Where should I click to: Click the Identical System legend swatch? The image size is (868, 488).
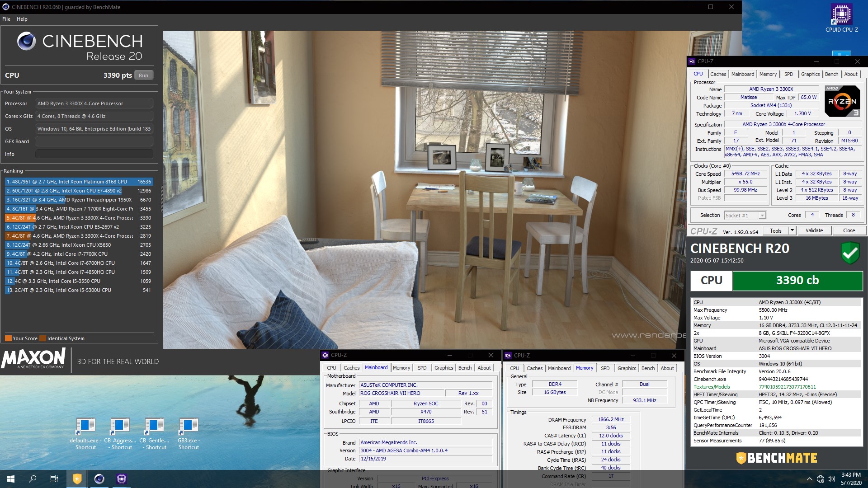coord(42,338)
